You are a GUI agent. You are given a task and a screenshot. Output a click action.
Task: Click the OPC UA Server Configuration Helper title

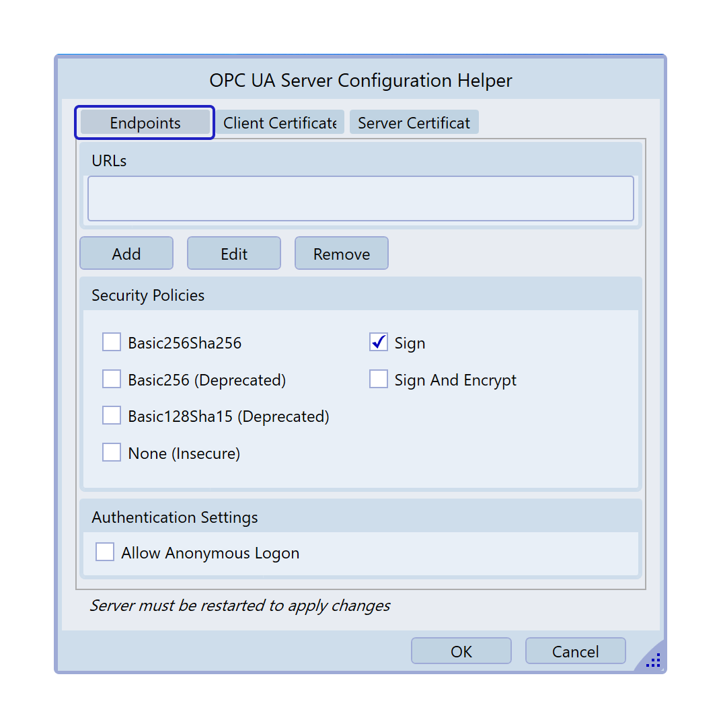click(x=360, y=81)
